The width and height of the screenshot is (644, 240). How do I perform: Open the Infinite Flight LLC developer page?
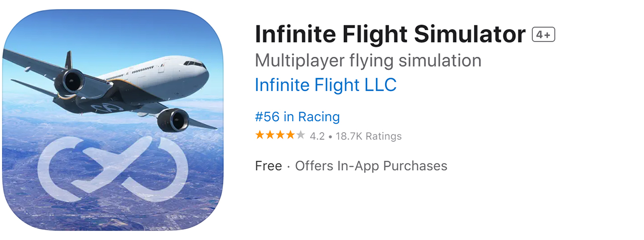[326, 85]
